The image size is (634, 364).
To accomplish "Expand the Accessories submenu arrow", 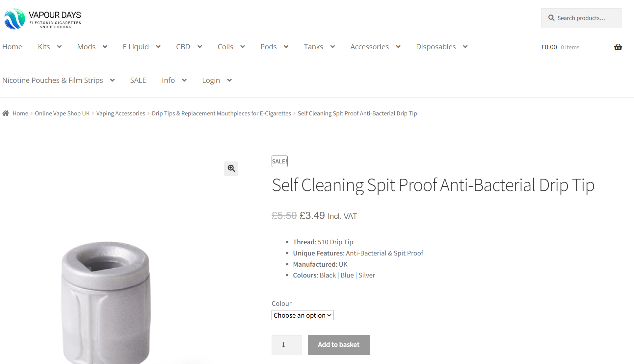I will pos(398,47).
